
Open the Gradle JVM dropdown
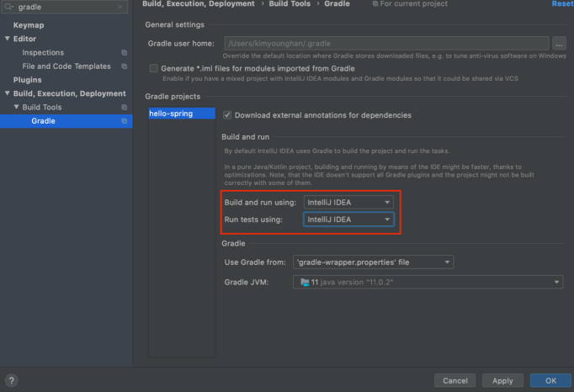428,282
